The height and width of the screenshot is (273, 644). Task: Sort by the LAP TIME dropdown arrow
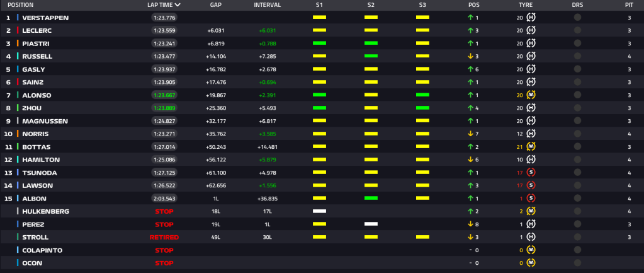tap(178, 5)
